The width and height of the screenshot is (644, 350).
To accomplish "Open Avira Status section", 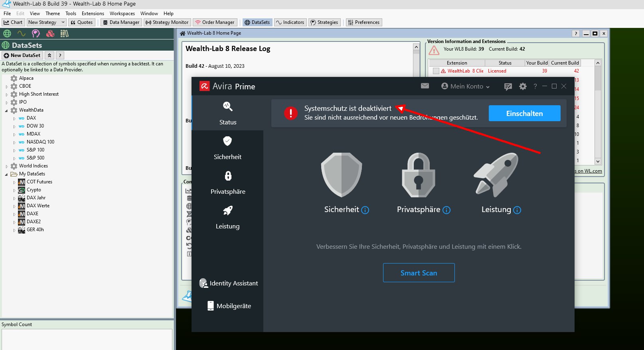I will point(228,113).
